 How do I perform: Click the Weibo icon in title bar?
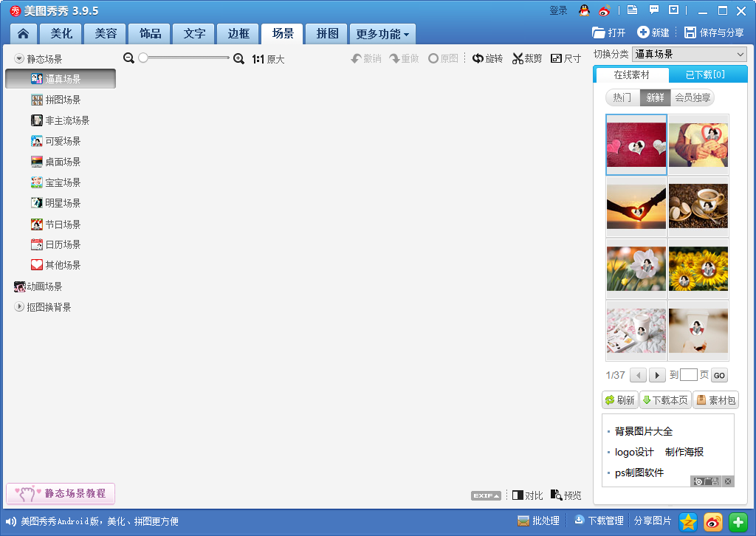605,10
